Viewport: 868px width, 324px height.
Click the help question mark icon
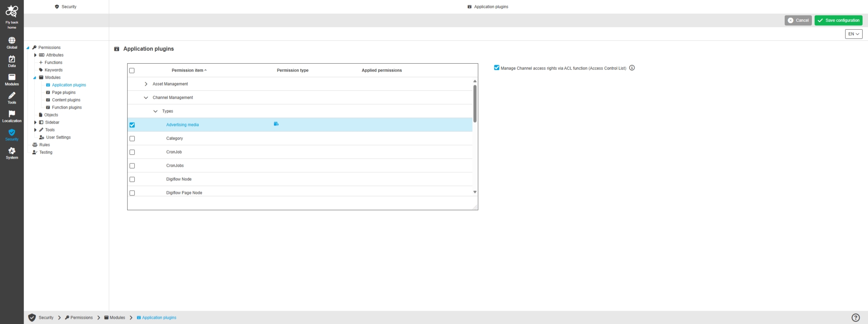tap(855, 317)
